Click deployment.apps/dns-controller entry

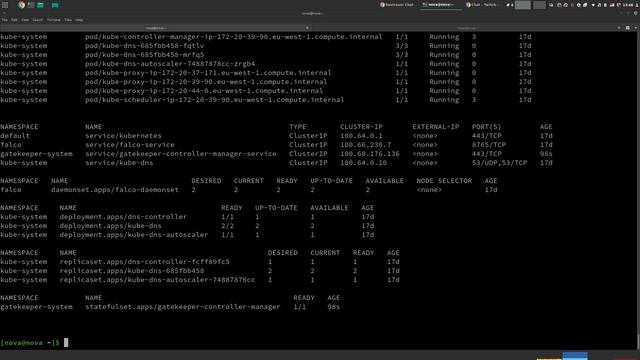pyautogui.click(x=123, y=217)
